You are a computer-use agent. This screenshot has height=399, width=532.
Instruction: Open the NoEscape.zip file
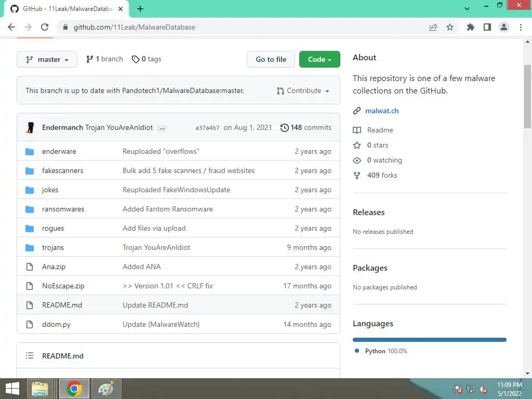tap(63, 286)
